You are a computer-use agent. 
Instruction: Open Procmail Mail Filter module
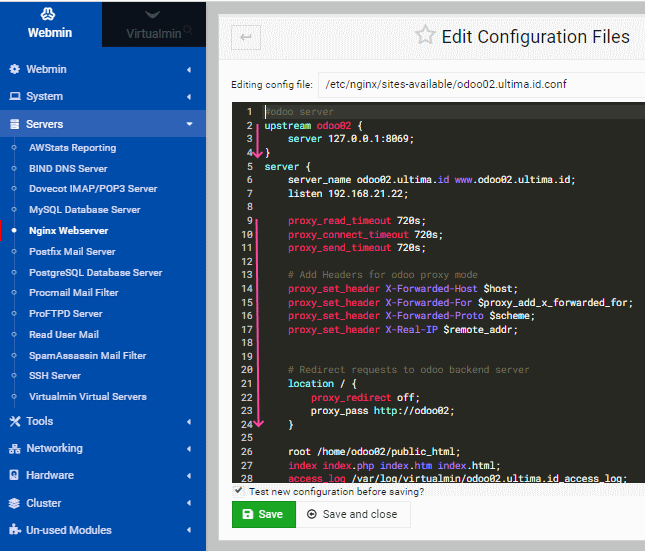pyautogui.click(x=74, y=293)
